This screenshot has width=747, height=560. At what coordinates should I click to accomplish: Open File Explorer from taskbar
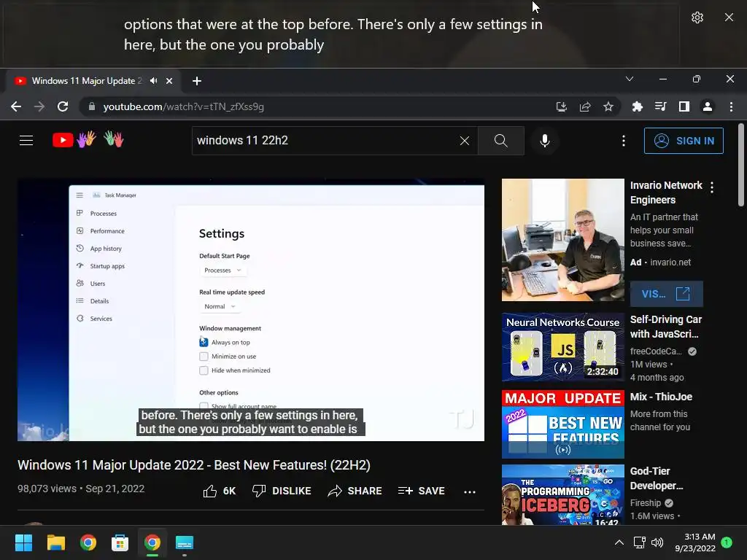[x=55, y=542]
